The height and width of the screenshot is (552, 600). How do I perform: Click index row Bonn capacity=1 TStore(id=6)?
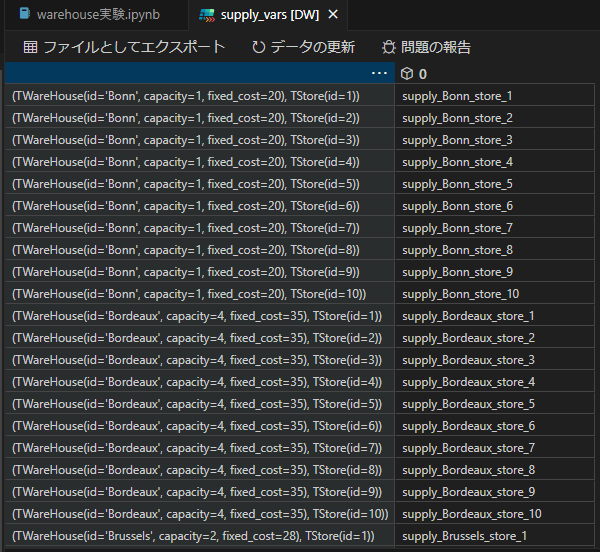coord(200,206)
